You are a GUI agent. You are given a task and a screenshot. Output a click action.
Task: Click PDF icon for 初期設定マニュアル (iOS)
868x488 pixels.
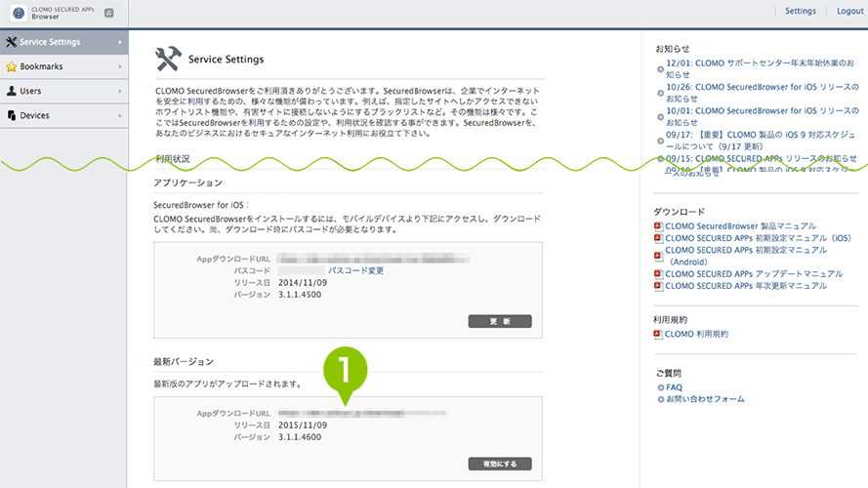click(x=658, y=238)
